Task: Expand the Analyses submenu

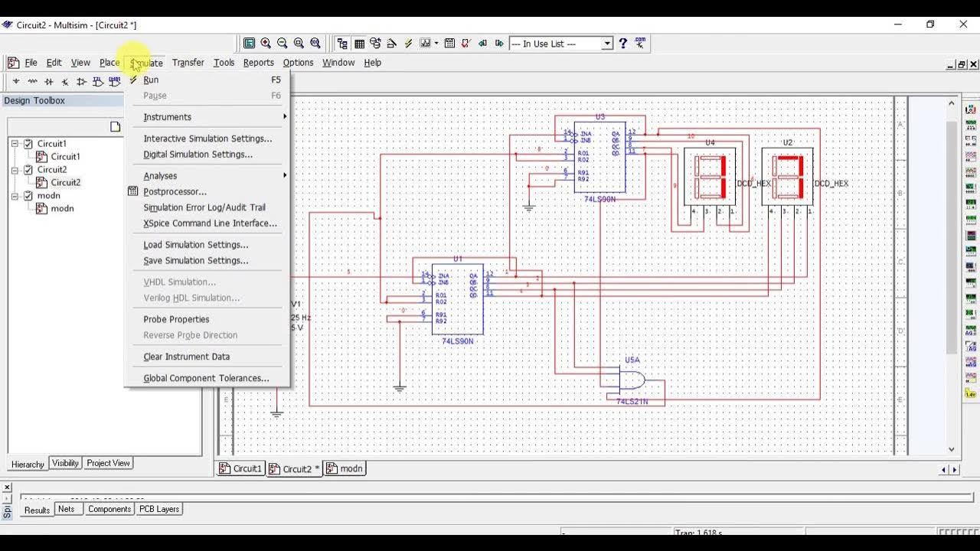Action: click(x=207, y=176)
